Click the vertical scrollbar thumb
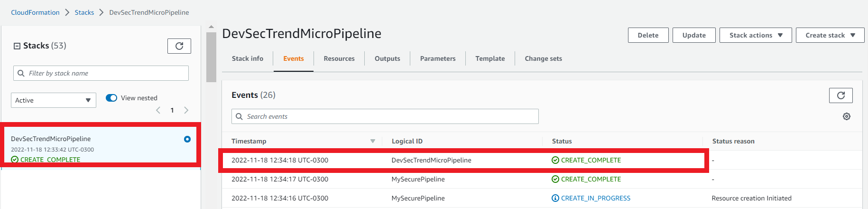The height and width of the screenshot is (209, 868). click(211, 57)
